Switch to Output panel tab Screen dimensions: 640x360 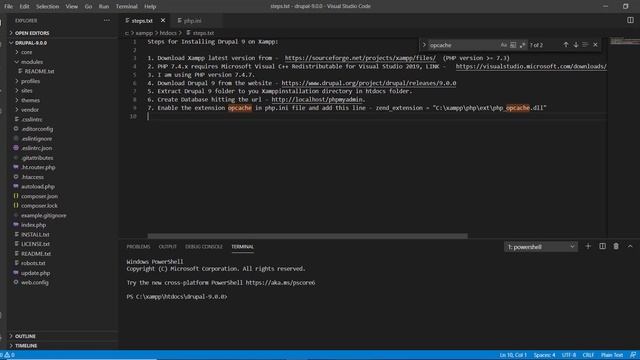click(167, 247)
